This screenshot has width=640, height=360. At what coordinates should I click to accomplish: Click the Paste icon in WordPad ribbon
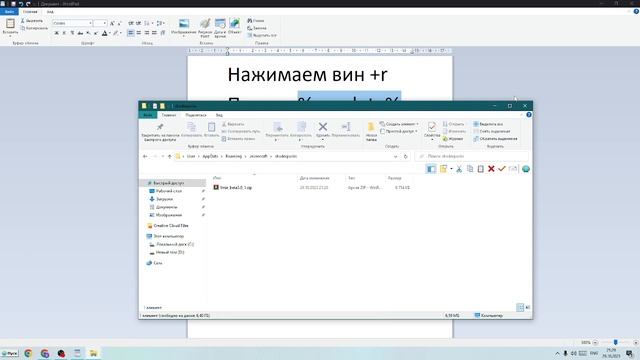[10, 24]
